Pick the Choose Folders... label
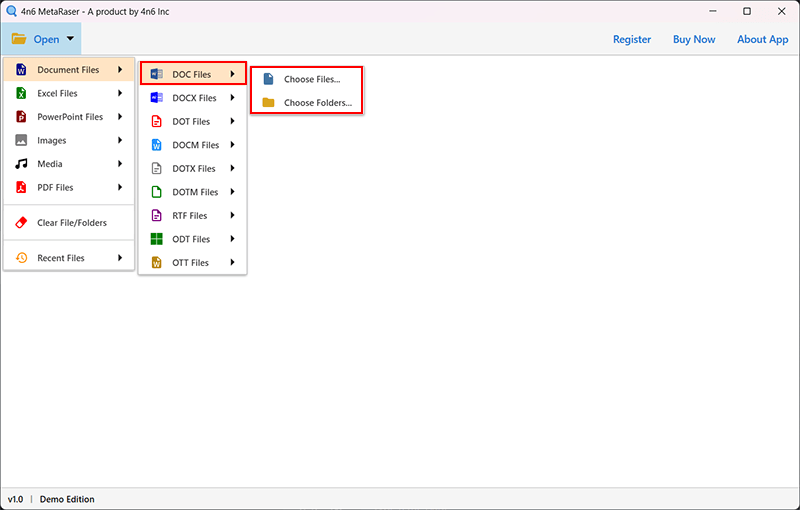Image resolution: width=800 pixels, height=510 pixels. [x=318, y=103]
